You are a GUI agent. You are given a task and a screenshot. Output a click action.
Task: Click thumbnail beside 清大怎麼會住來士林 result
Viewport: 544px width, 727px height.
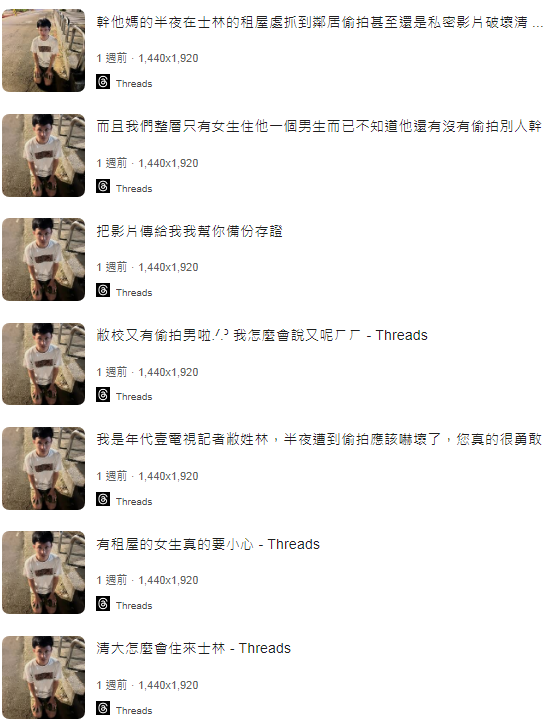pos(44,677)
